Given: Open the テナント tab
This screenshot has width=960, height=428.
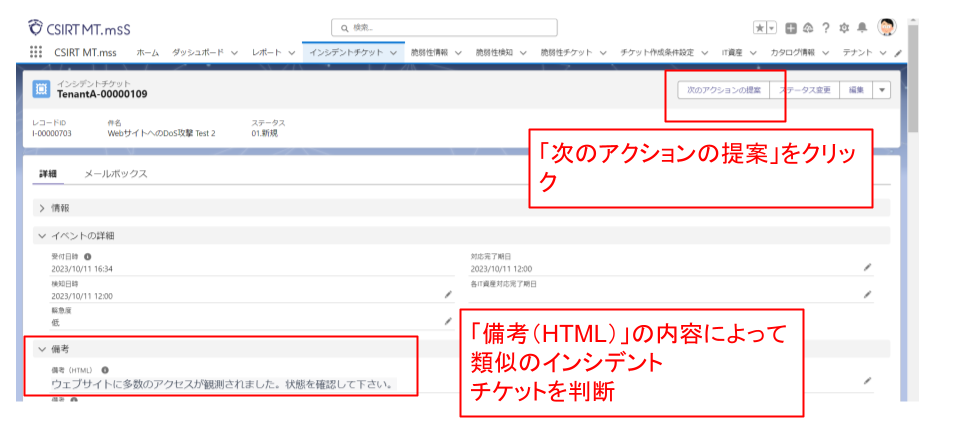Looking at the screenshot, I should pyautogui.click(x=857, y=53).
